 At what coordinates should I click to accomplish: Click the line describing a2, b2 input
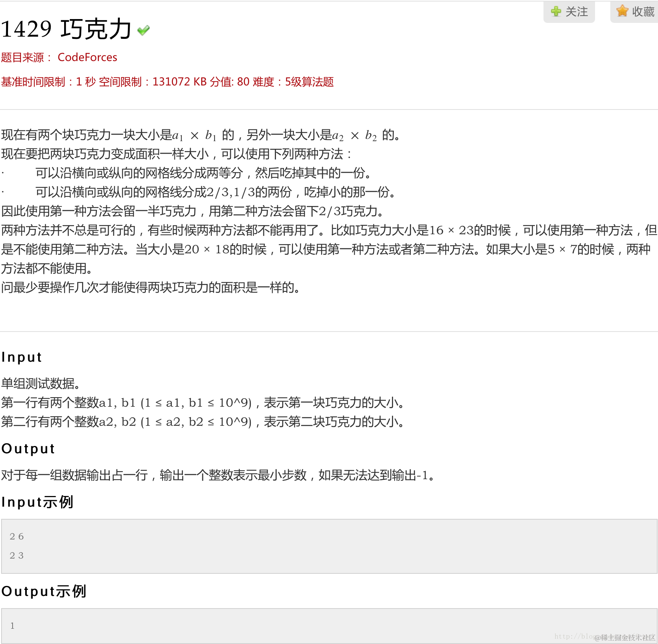[203, 422]
